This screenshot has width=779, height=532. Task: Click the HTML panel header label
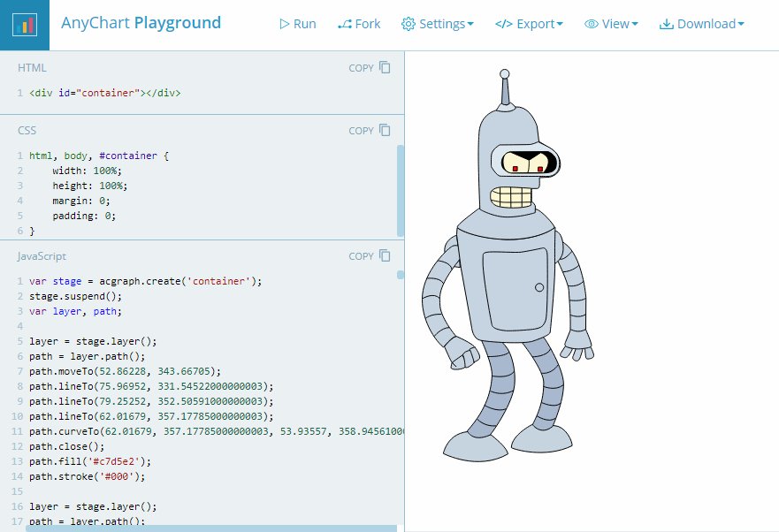[x=32, y=67]
